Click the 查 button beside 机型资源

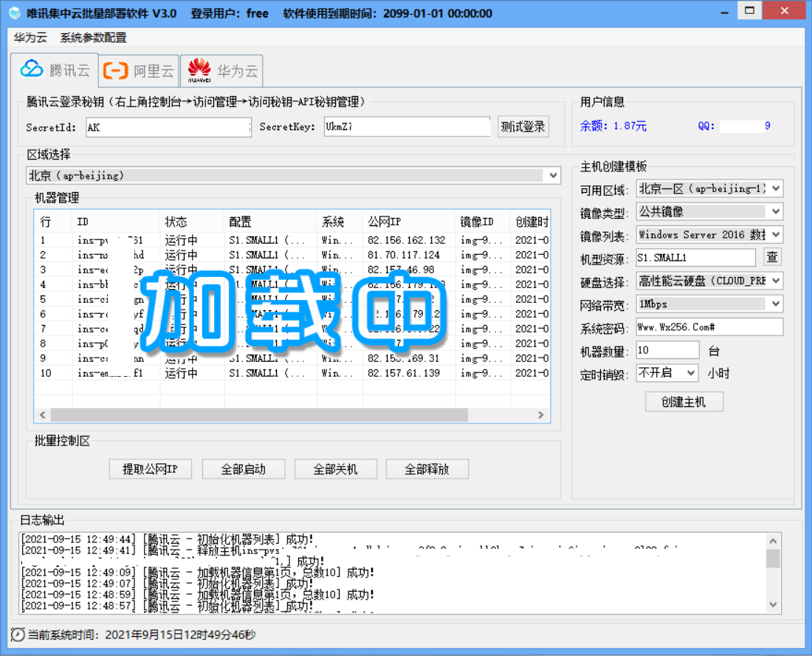[x=771, y=257]
